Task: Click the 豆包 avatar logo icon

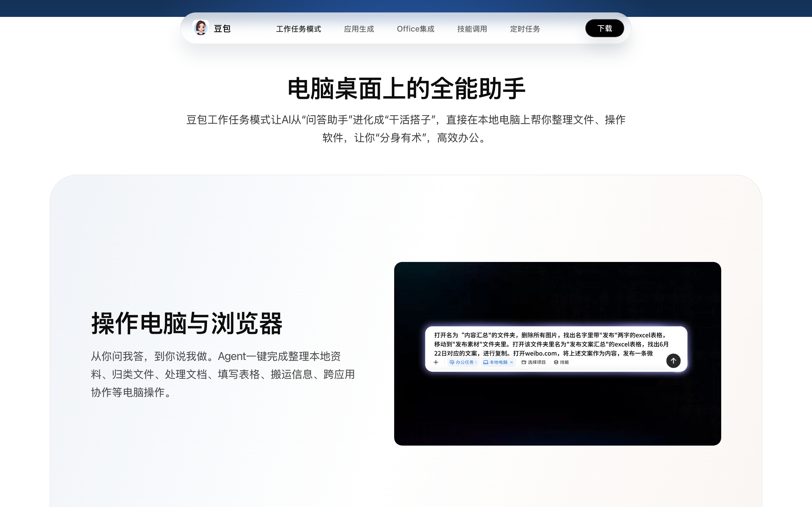Action: point(201,28)
